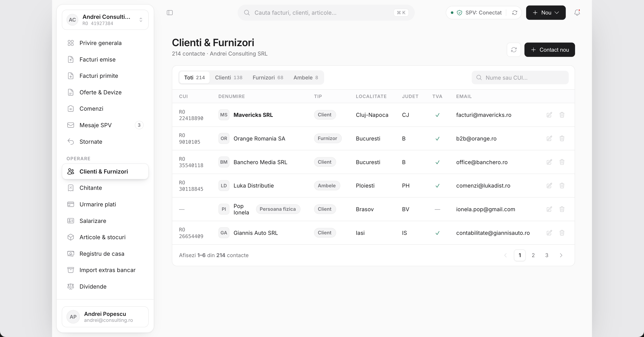The width and height of the screenshot is (644, 337).
Task: Go to previous page with left chevron
Action: coord(505,255)
